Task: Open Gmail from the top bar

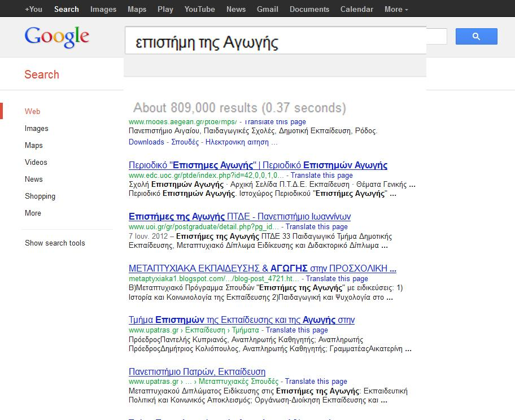Action: (x=267, y=9)
